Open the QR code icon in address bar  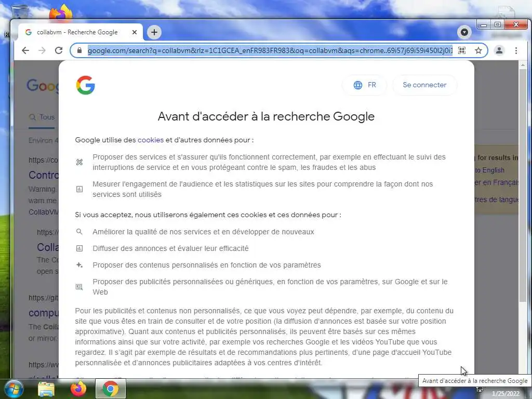click(x=462, y=50)
